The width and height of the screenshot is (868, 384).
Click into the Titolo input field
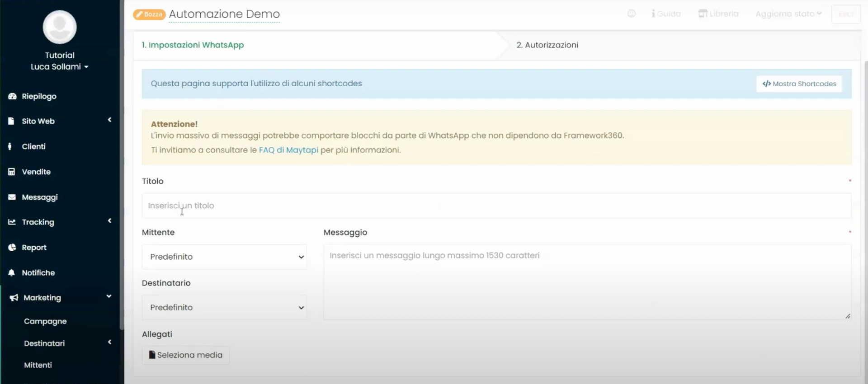coord(496,206)
